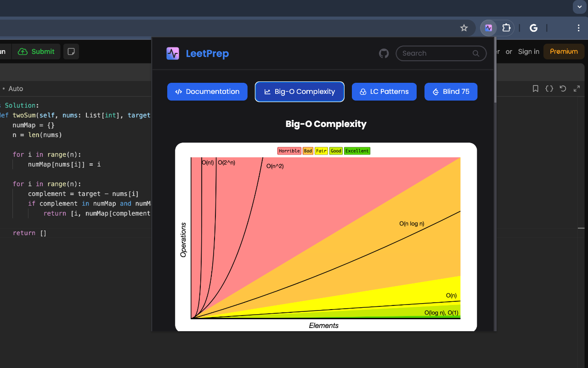Click the LeetPrep logo icon
Viewport: 588px width, 368px height.
[173, 53]
